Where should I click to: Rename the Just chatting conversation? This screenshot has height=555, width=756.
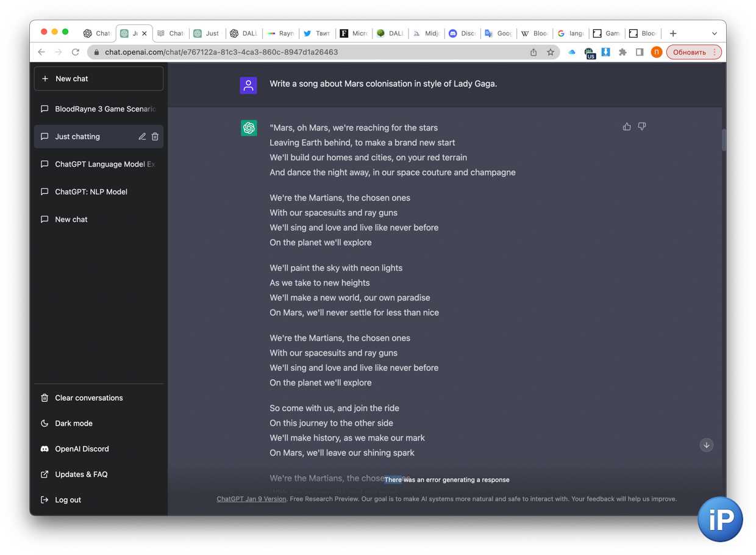pyautogui.click(x=142, y=137)
